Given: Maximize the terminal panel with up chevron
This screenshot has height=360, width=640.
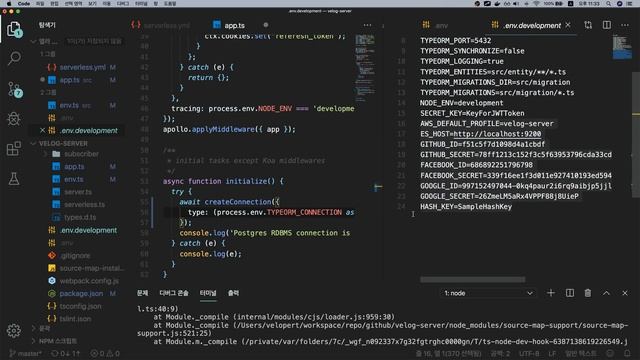Looking at the screenshot, I should pyautogui.click(x=606, y=293).
